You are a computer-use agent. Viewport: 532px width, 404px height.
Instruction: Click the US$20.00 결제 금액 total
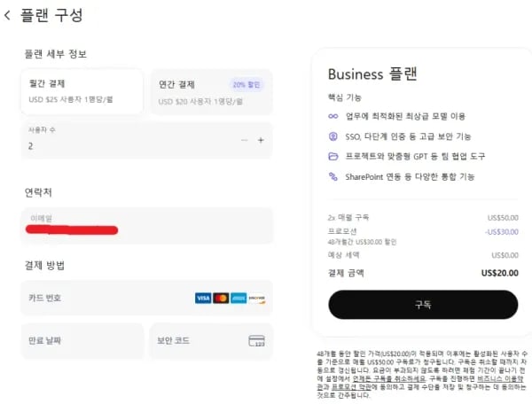tap(500, 273)
